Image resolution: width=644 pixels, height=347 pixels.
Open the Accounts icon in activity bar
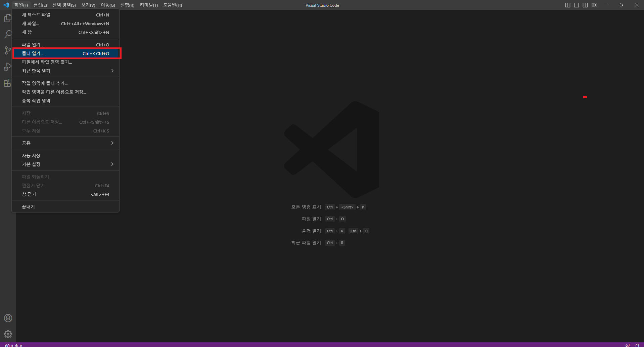tap(8, 318)
